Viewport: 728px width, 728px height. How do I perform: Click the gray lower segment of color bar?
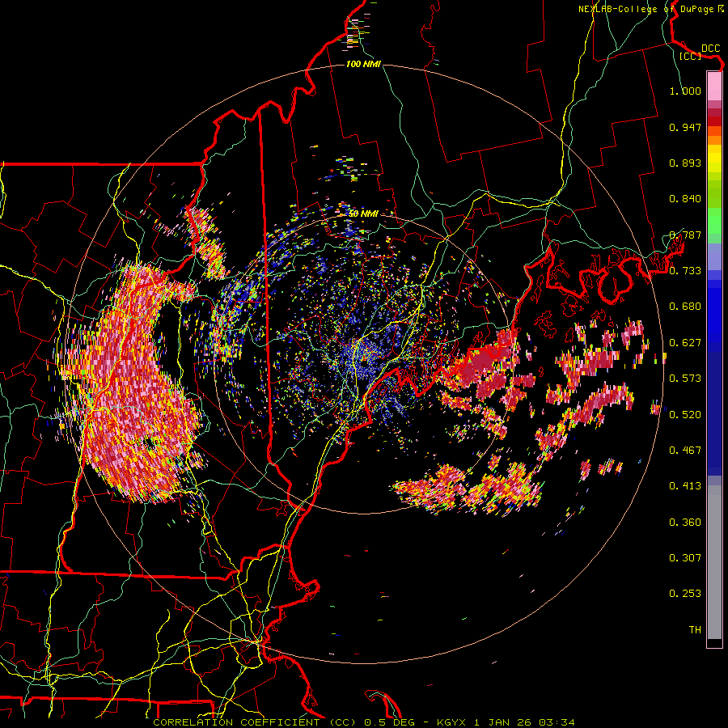[x=714, y=562]
